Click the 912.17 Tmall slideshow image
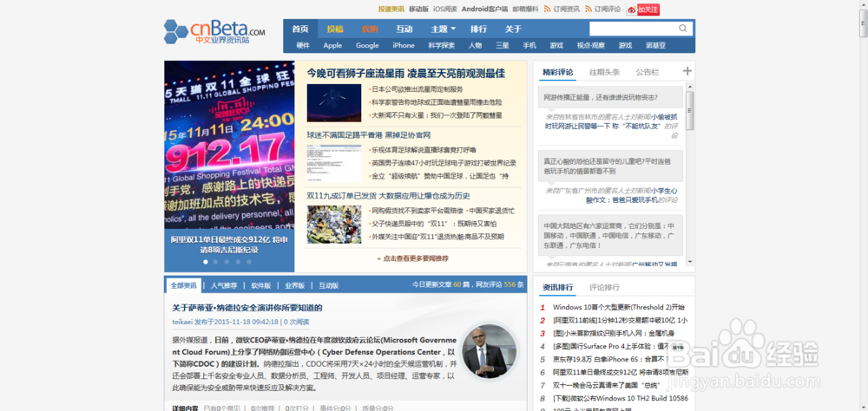This screenshot has height=411, width=868. pos(229,145)
